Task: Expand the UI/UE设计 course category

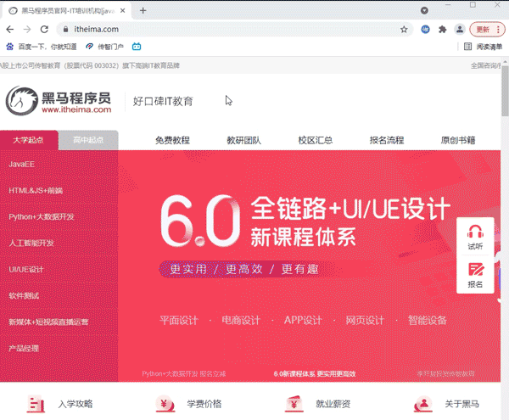Action: pyautogui.click(x=25, y=269)
